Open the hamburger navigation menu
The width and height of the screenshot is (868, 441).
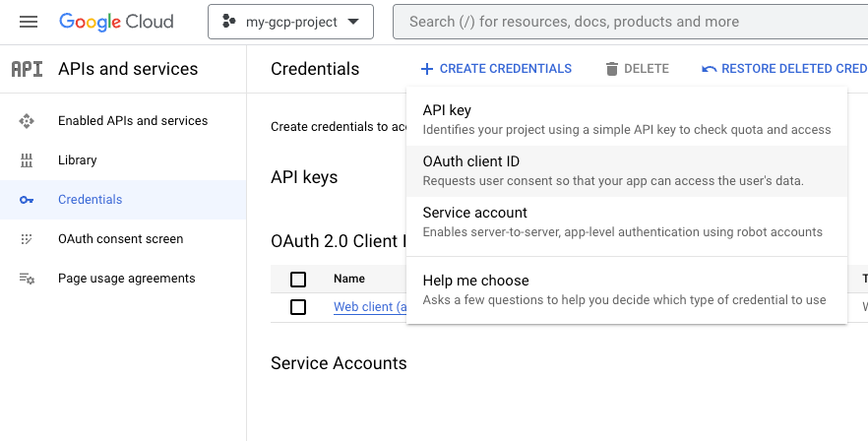click(28, 22)
